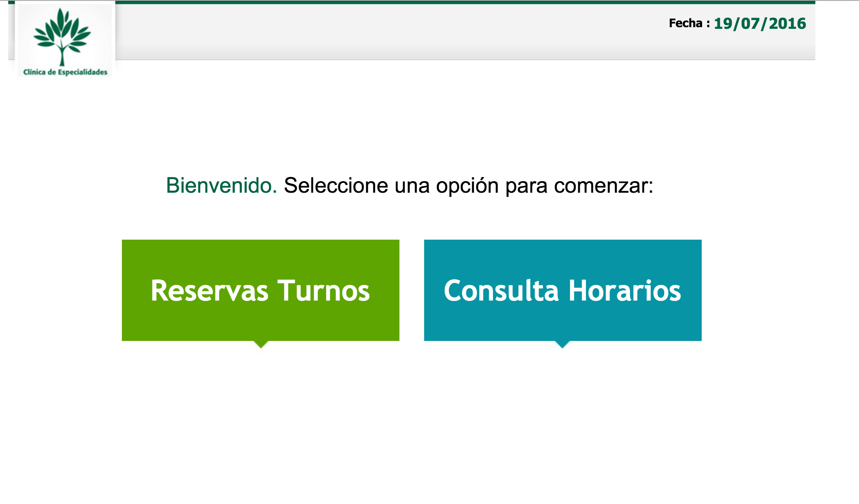
Task: Click green arrow pointer below Reservas Turnos
Action: point(261,344)
